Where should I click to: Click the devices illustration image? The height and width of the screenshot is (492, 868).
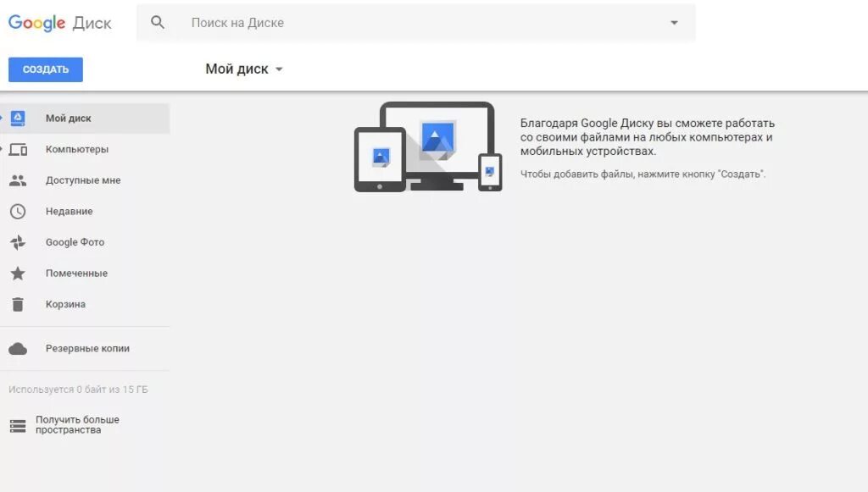click(x=428, y=146)
